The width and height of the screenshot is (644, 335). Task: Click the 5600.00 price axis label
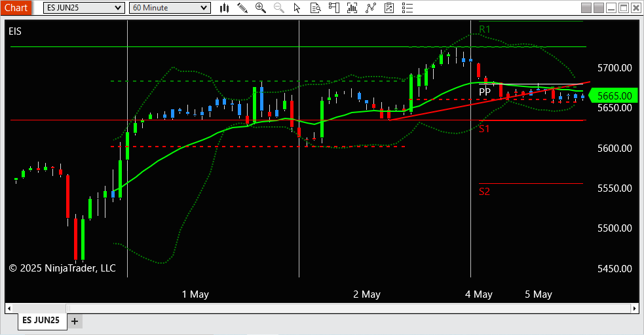(x=615, y=148)
